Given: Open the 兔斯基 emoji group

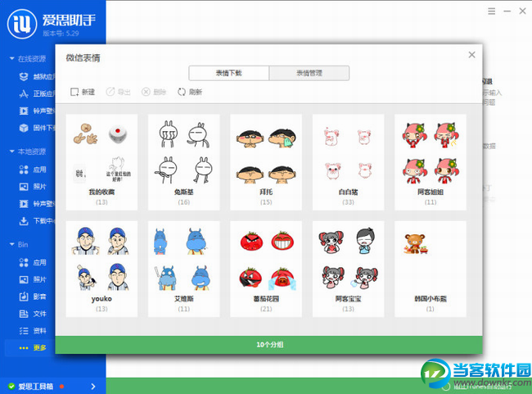Looking at the screenshot, I should (x=184, y=162).
